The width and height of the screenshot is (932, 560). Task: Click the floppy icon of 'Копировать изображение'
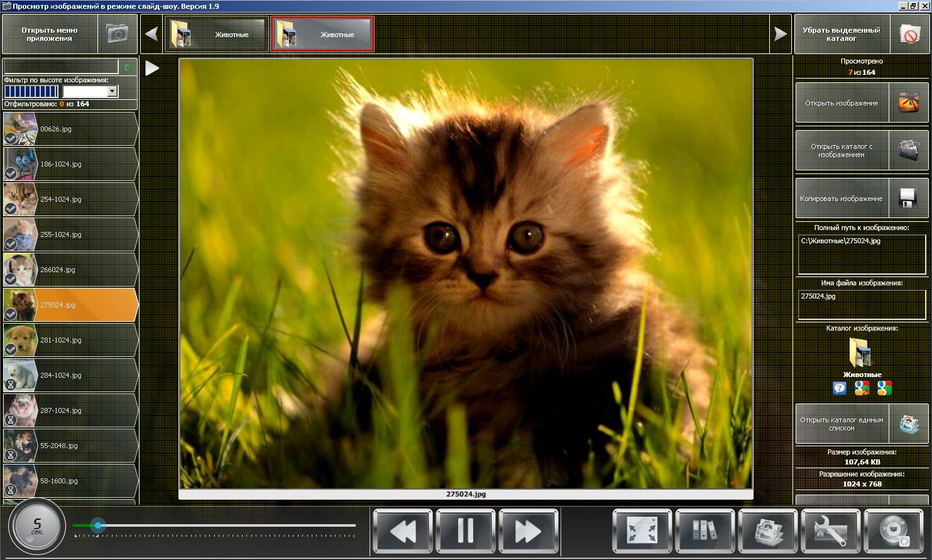tap(909, 199)
